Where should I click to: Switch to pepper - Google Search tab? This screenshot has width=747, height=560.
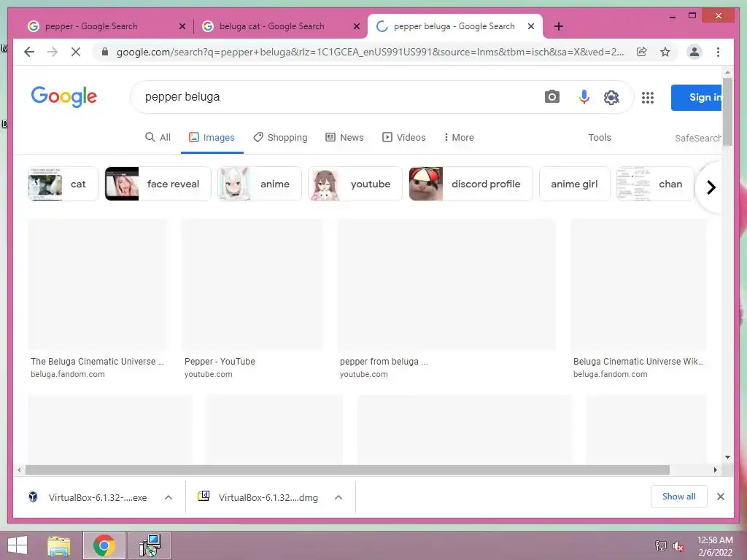coord(107,26)
